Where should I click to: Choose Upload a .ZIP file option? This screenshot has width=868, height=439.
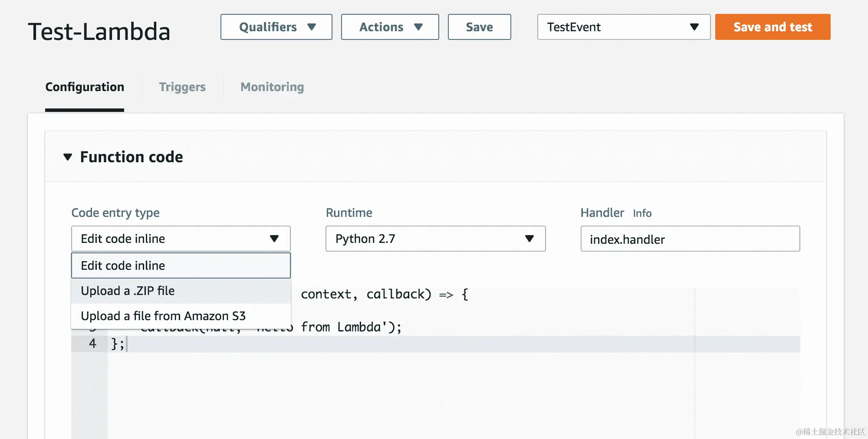point(181,291)
